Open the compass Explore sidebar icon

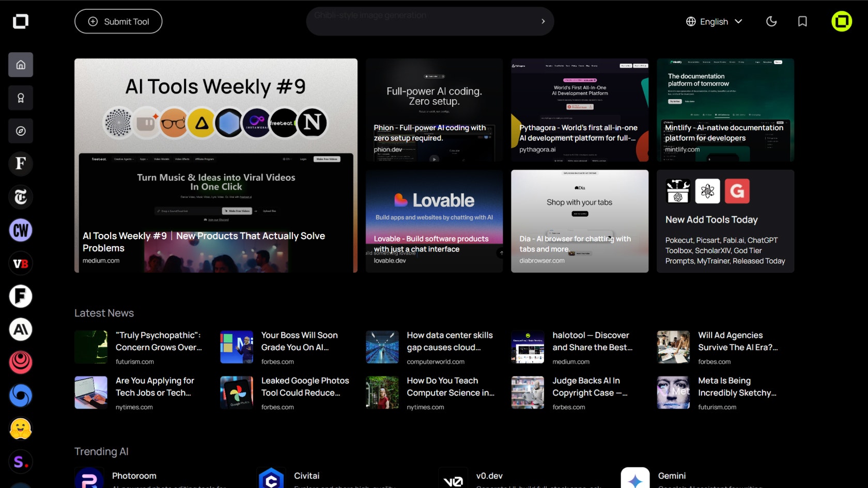21,131
